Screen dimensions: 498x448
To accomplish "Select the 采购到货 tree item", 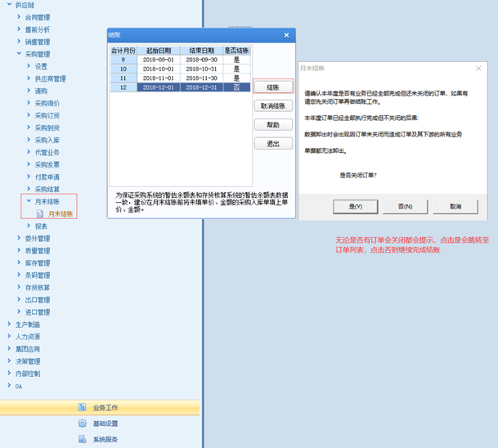I will click(47, 128).
